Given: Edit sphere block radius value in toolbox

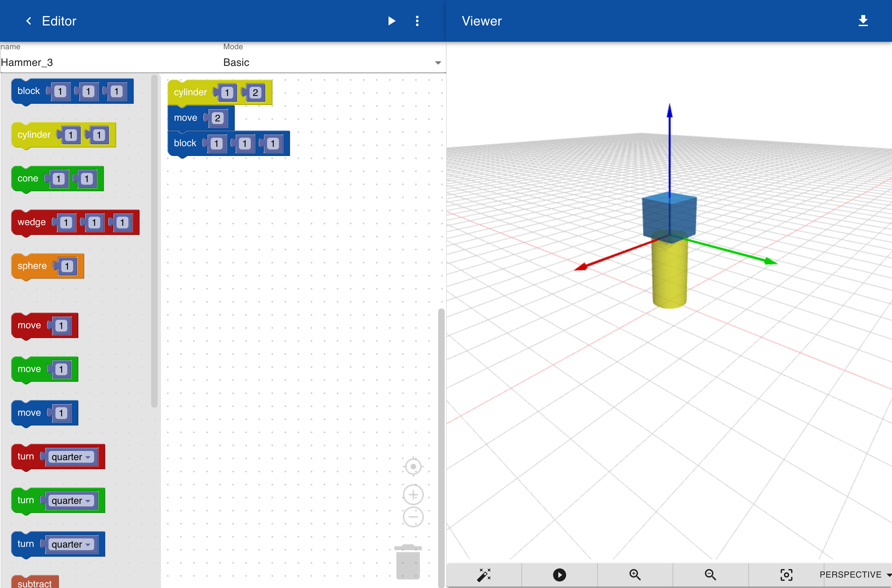Looking at the screenshot, I should tap(67, 266).
